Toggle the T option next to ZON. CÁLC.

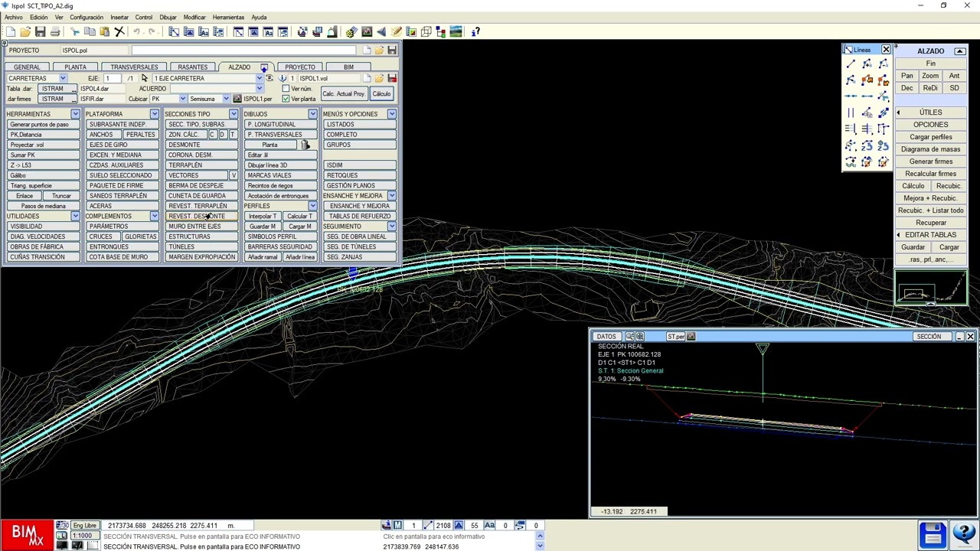click(x=232, y=135)
